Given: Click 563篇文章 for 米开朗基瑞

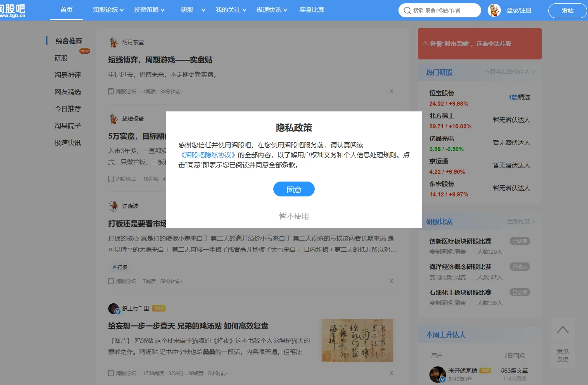Looking at the screenshot, I should pos(514,371).
